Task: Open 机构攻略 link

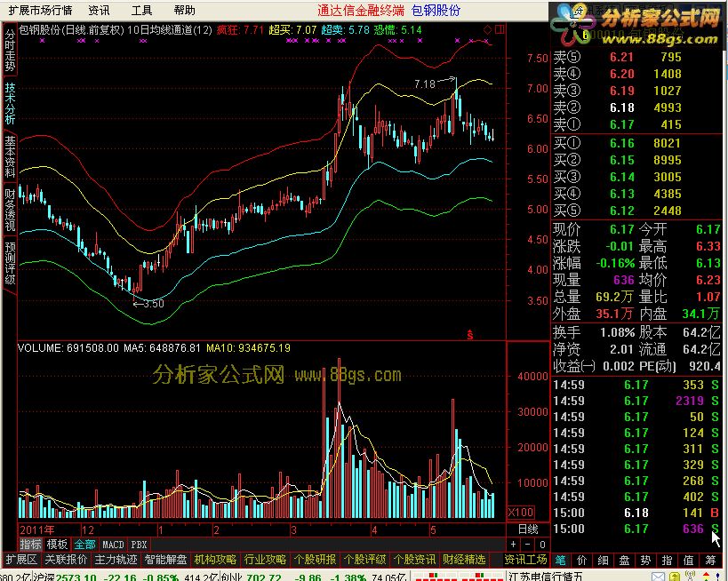Action: [x=215, y=560]
